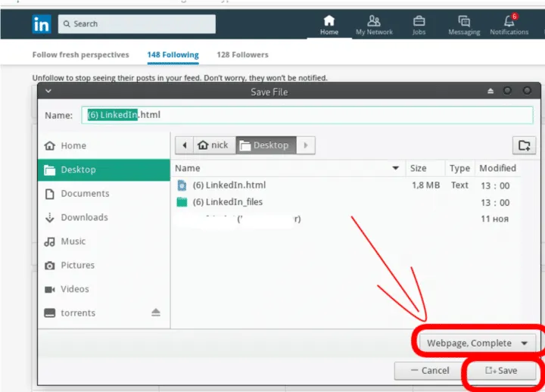Select Home in the sidebar
The height and width of the screenshot is (392, 545).
click(104, 145)
